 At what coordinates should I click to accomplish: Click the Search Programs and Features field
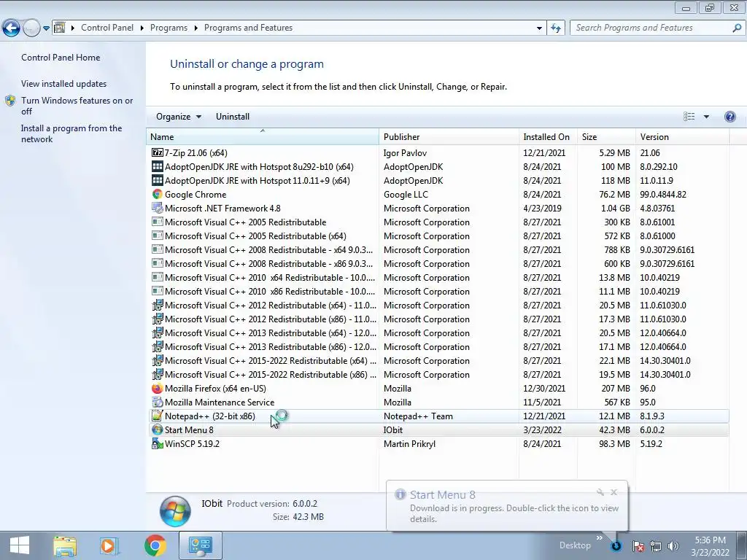(x=650, y=28)
